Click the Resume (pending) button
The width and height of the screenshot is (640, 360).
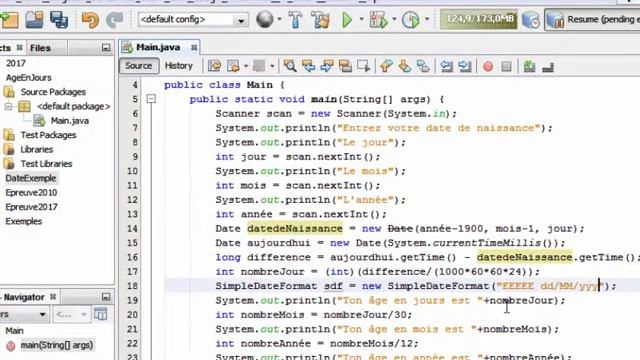pos(592,20)
